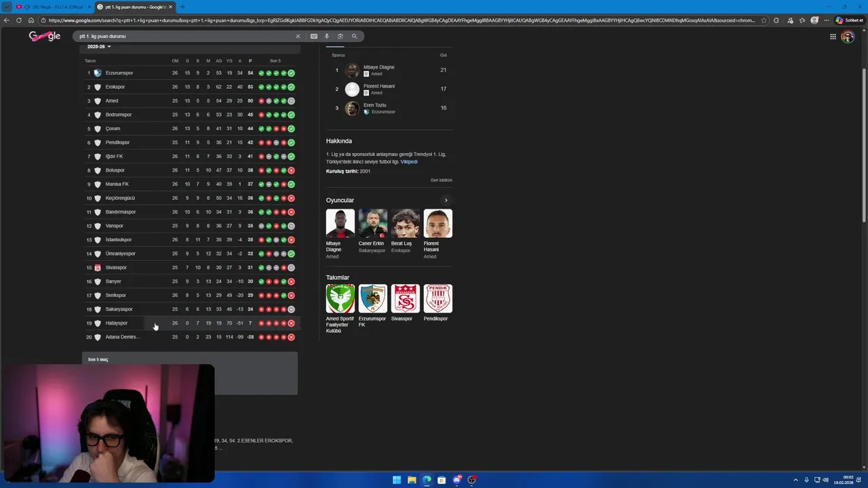Open top scorer Mbaye Diagne entry
Screen dimensions: 868x488
coord(389,70)
